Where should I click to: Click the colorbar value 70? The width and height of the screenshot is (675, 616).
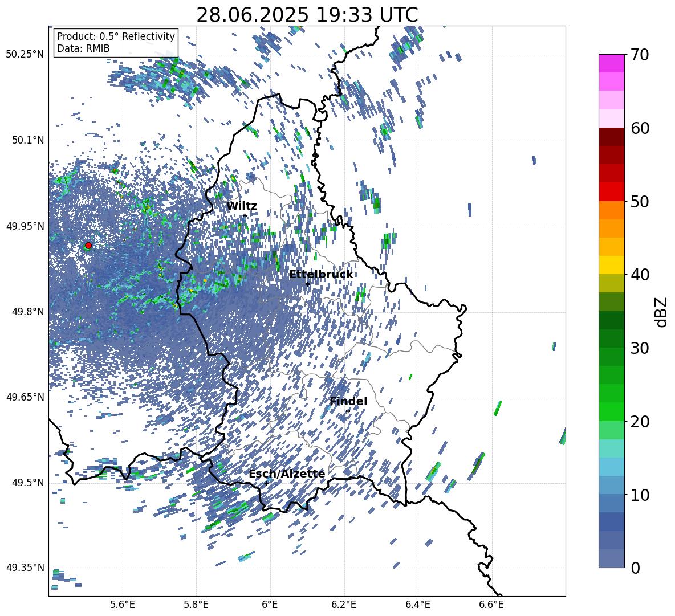(x=640, y=55)
